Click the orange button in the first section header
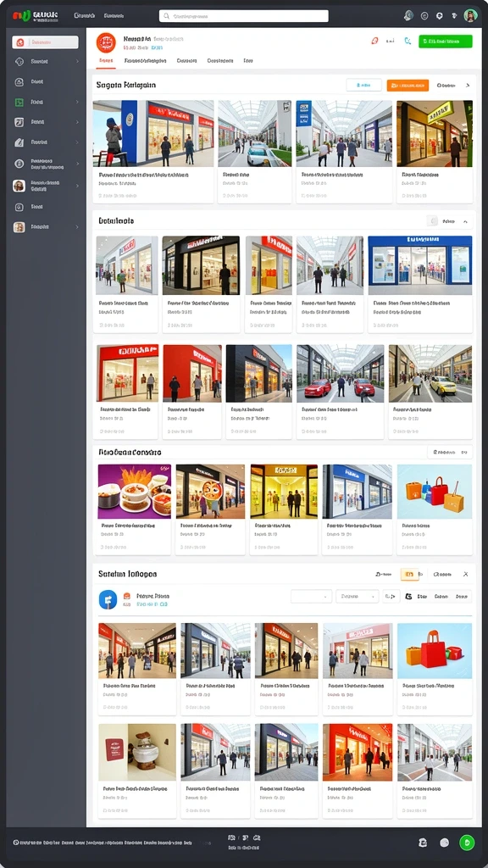488x868 pixels. (x=408, y=86)
